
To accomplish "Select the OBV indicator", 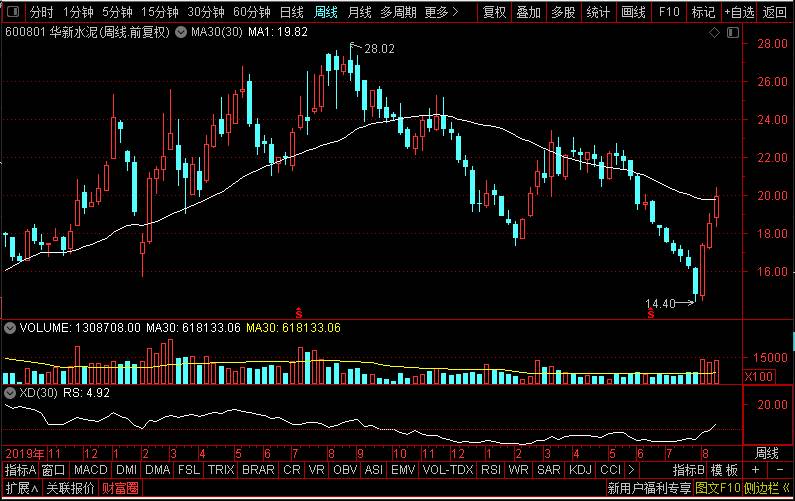I will pos(345,470).
